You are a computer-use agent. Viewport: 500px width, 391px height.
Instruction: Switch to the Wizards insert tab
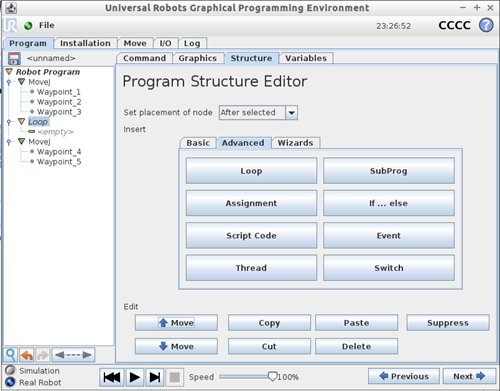click(295, 143)
